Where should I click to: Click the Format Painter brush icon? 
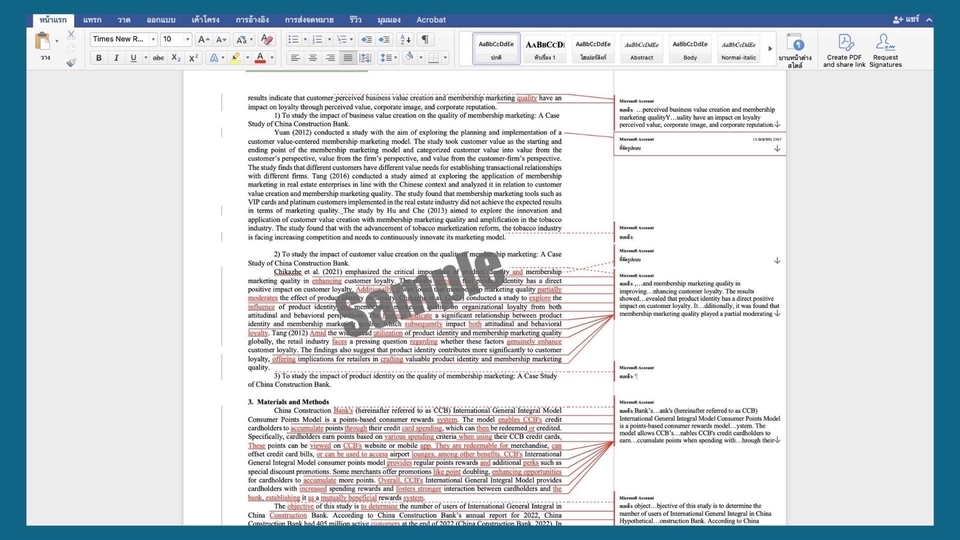71,62
